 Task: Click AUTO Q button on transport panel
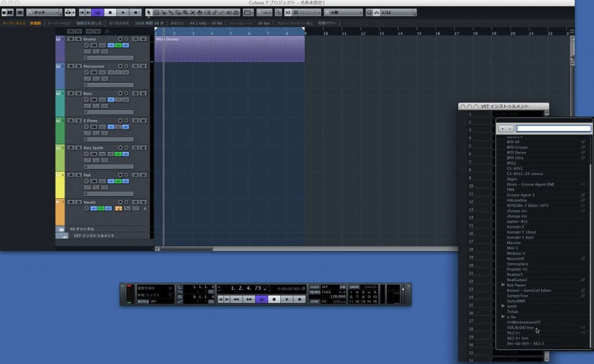point(143,301)
